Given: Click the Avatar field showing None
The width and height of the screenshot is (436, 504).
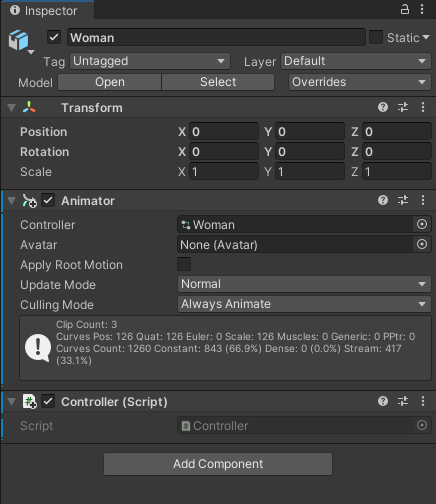Looking at the screenshot, I should [295, 244].
